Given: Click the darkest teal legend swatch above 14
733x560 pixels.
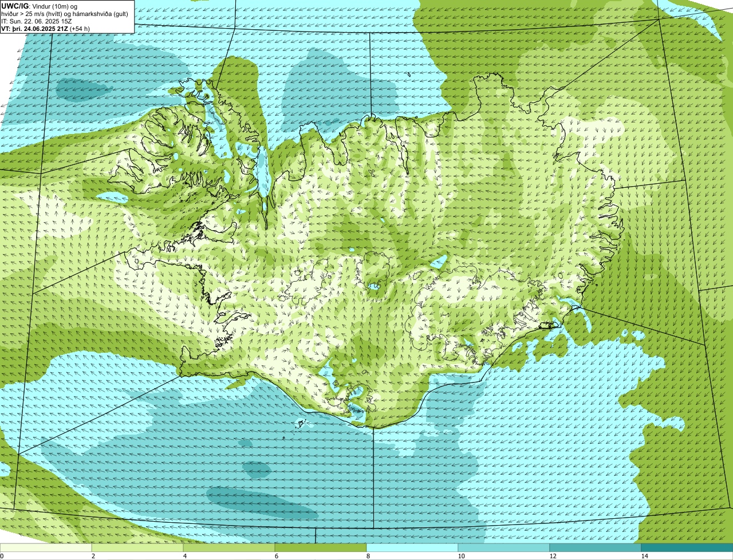Looking at the screenshot, I should click(687, 547).
